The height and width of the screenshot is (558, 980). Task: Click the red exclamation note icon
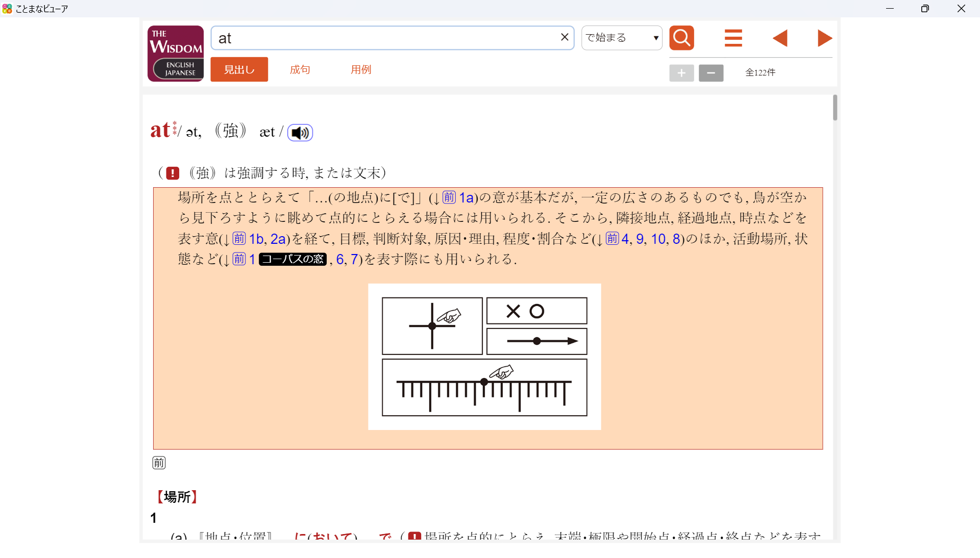[x=173, y=173]
